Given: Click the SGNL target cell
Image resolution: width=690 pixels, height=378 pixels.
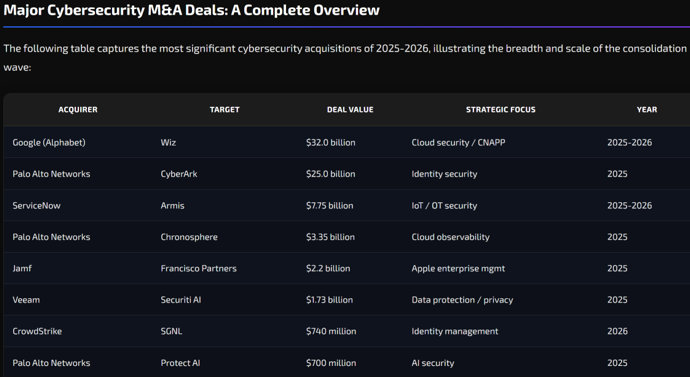Looking at the screenshot, I should point(171,331).
